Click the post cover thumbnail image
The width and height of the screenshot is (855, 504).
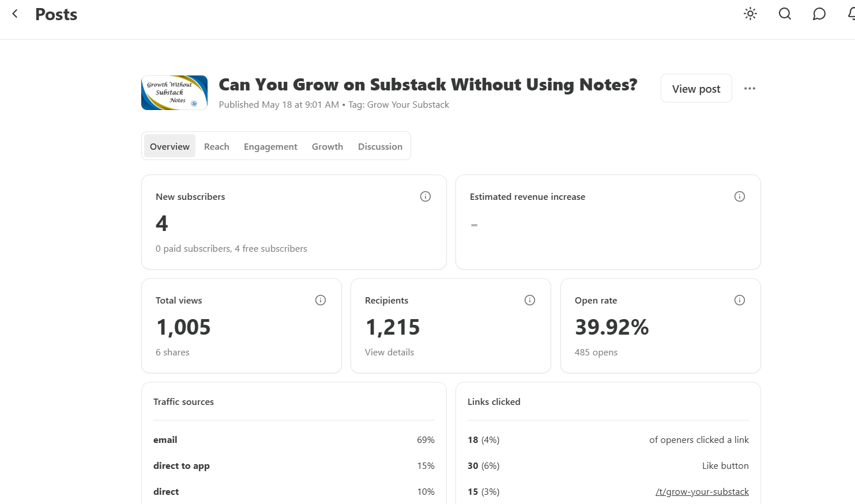[x=174, y=93]
